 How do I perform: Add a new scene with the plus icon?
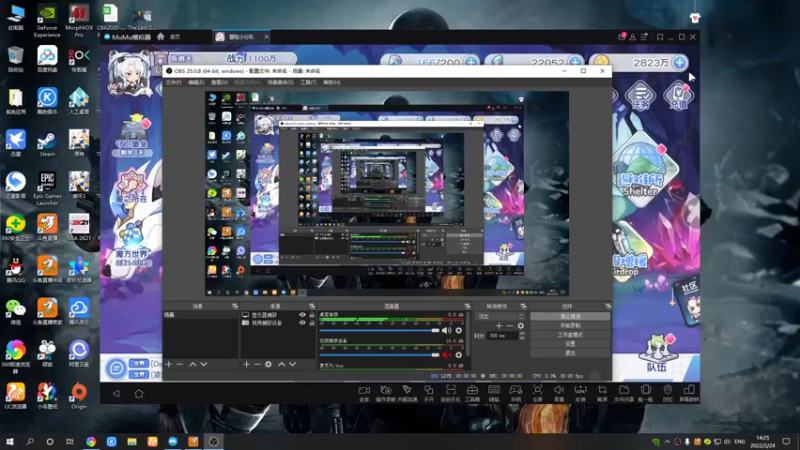169,364
